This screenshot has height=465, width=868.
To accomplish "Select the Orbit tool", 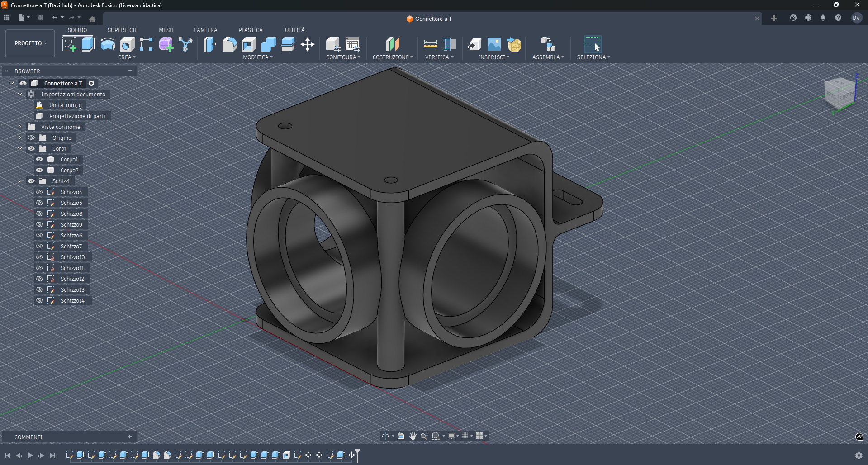I will [x=385, y=436].
